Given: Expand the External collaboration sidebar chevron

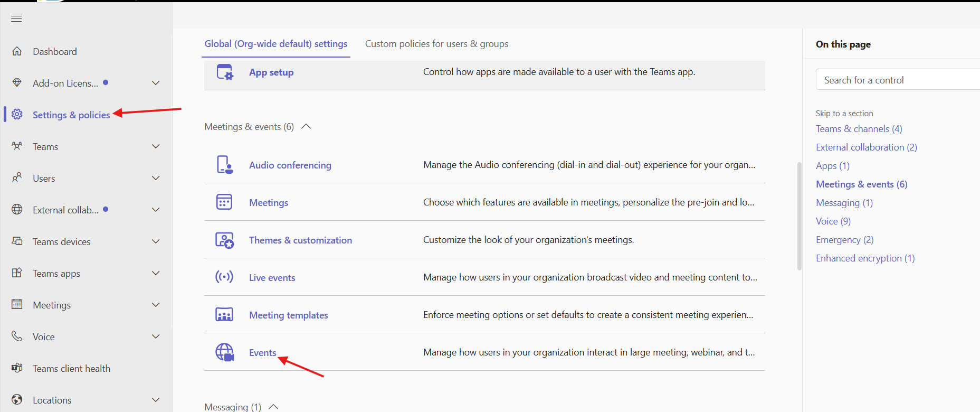Looking at the screenshot, I should coord(156,210).
